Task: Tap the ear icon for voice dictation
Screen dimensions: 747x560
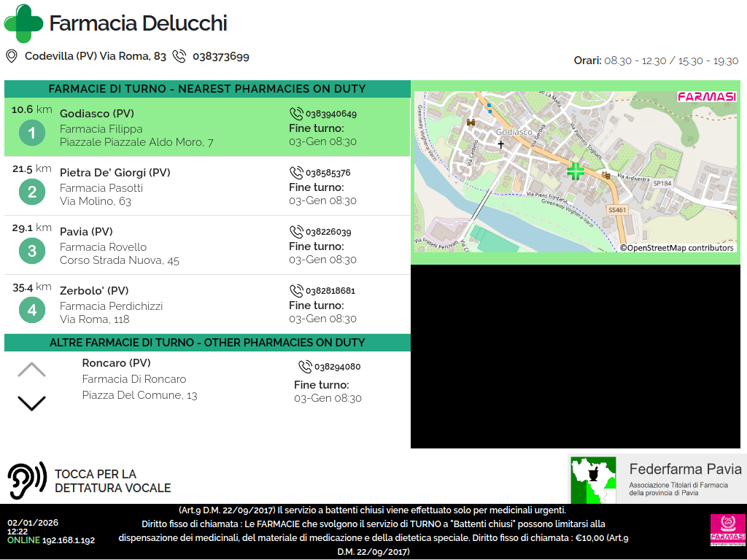Action: click(27, 481)
